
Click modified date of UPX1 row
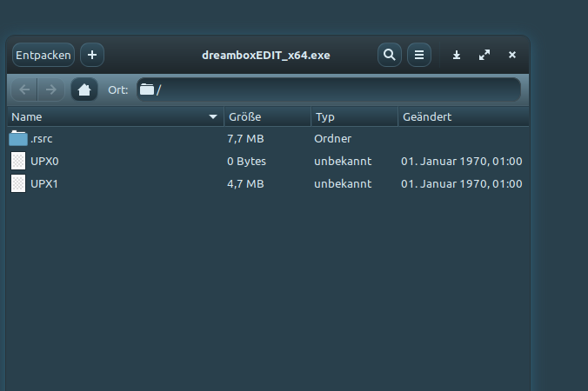[462, 184]
